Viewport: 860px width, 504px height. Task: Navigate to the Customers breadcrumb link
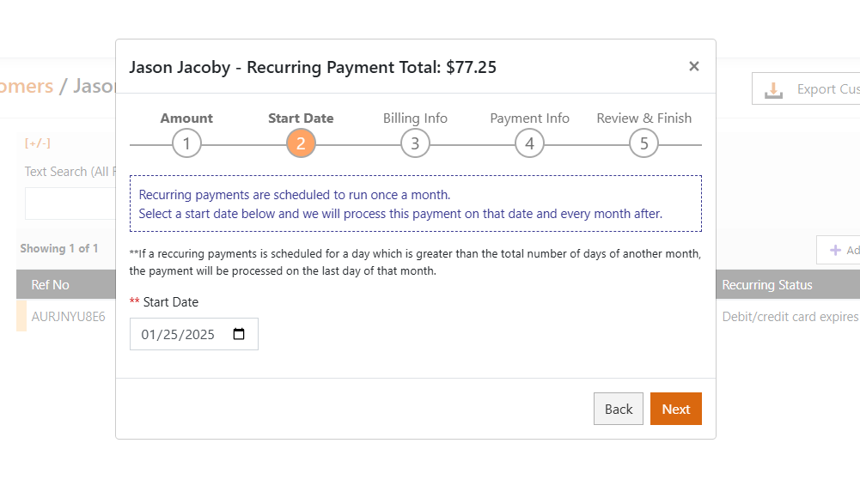27,86
